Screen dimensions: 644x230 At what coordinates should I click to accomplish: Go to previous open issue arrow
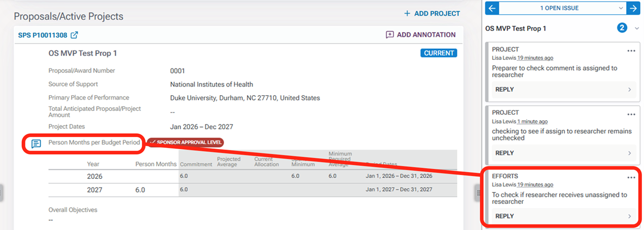(492, 8)
